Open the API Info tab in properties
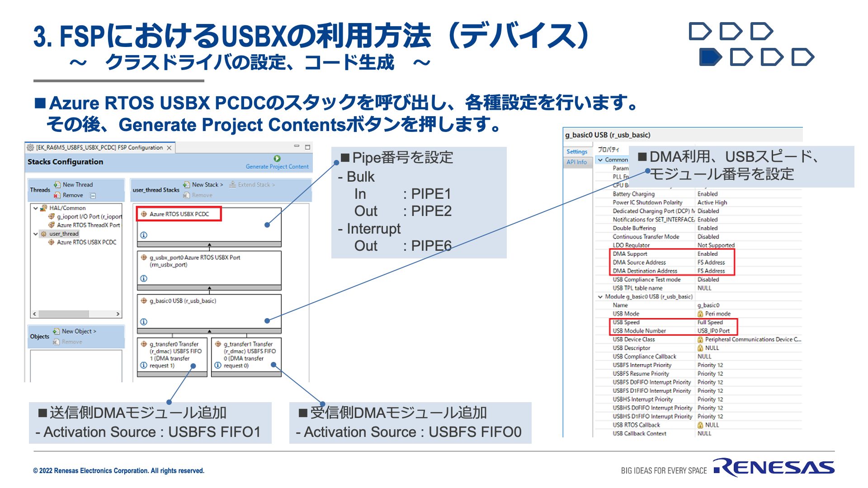This screenshot has height=488, width=868. pos(577,162)
